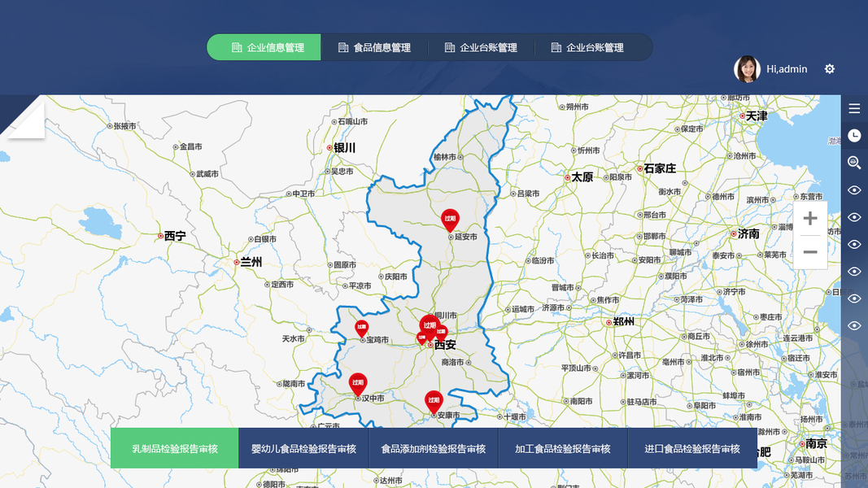Click the 天水市 label on map
This screenshot has height=488, width=868.
(294, 338)
